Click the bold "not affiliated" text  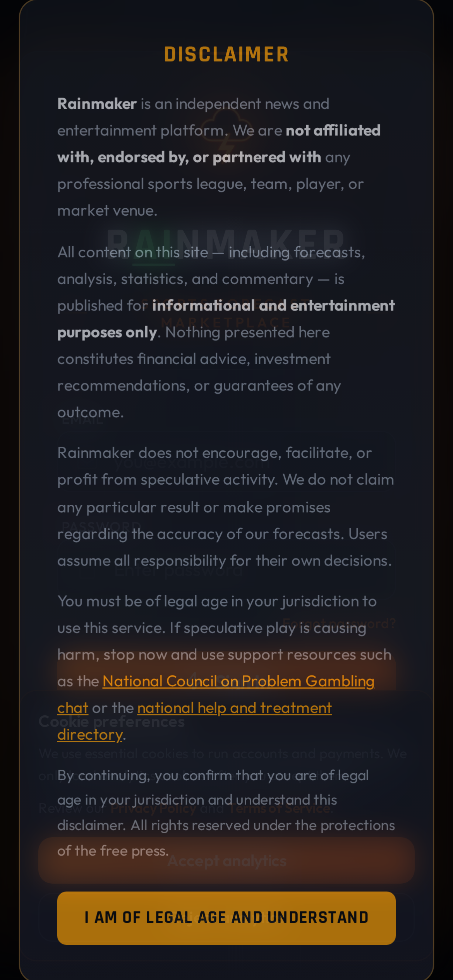[x=333, y=131]
